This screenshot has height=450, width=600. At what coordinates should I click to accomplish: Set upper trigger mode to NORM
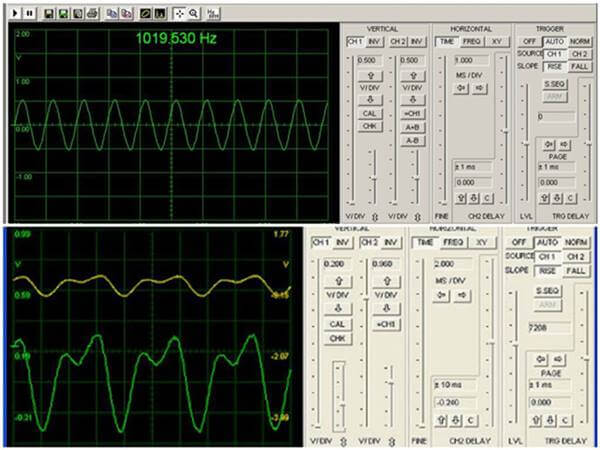click(579, 41)
